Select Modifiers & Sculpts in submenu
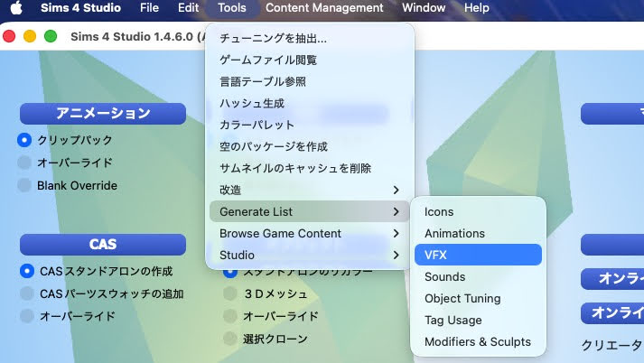The image size is (644, 363). (x=478, y=341)
